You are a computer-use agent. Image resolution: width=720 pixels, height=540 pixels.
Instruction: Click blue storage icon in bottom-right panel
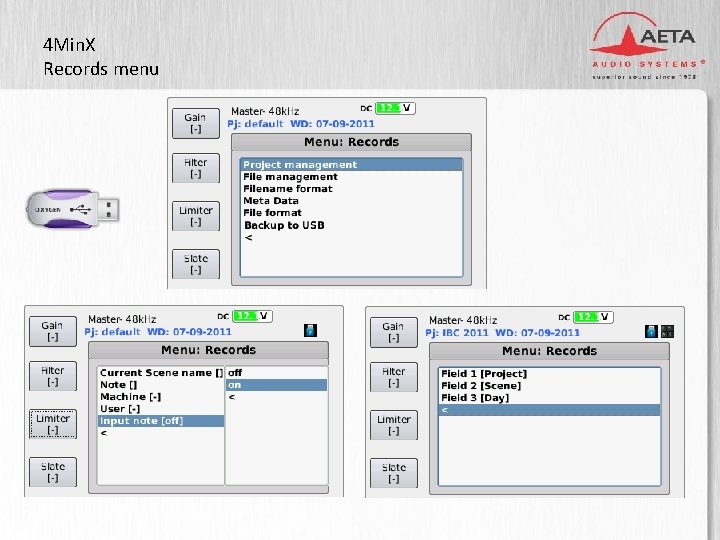click(651, 331)
